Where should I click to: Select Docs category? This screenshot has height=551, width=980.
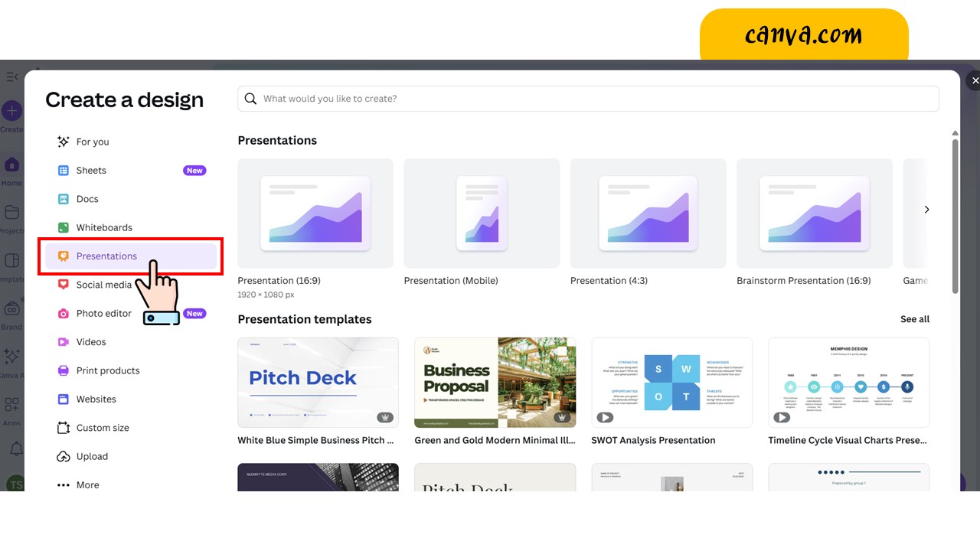pyautogui.click(x=131, y=199)
